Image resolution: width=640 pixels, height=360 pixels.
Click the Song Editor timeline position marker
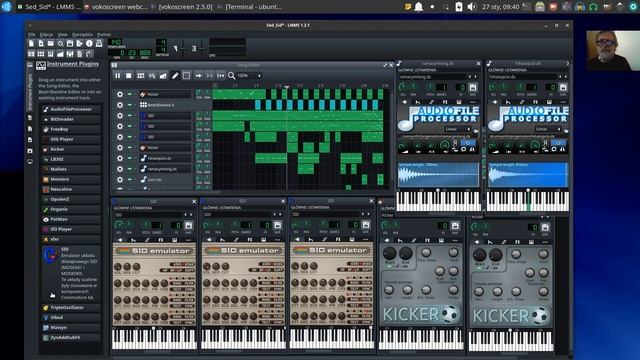287,87
